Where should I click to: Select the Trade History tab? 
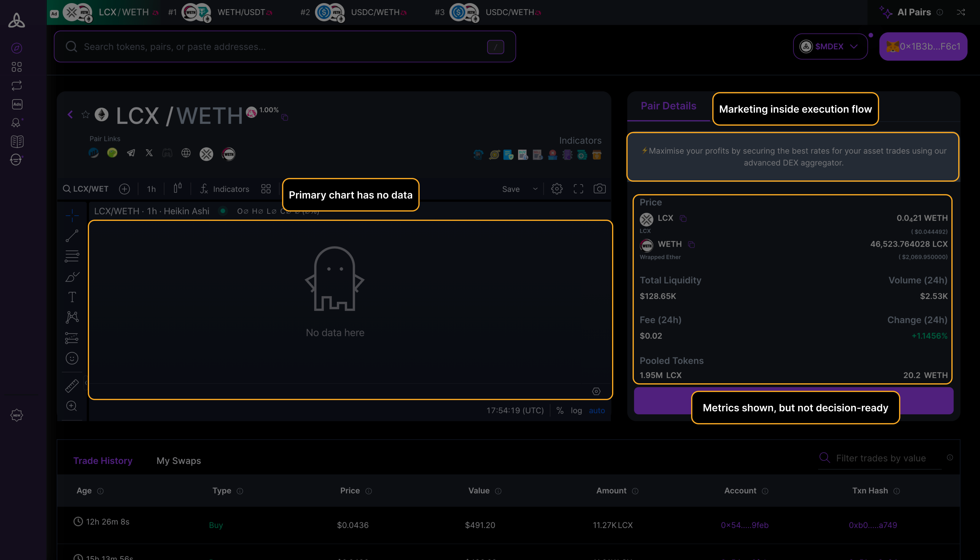click(x=103, y=460)
